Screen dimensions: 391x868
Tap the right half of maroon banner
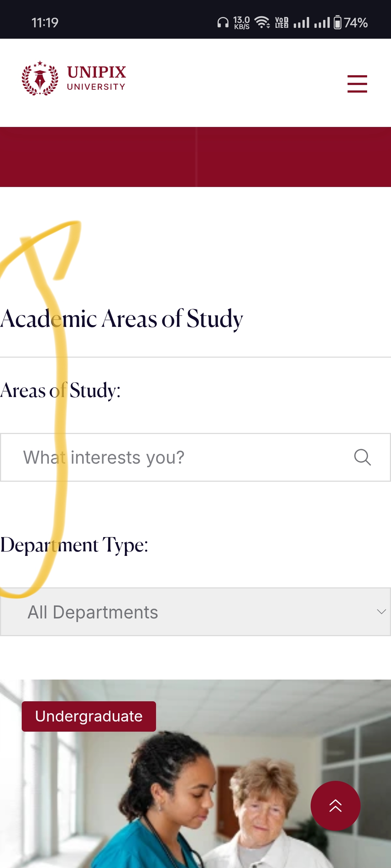(294, 157)
